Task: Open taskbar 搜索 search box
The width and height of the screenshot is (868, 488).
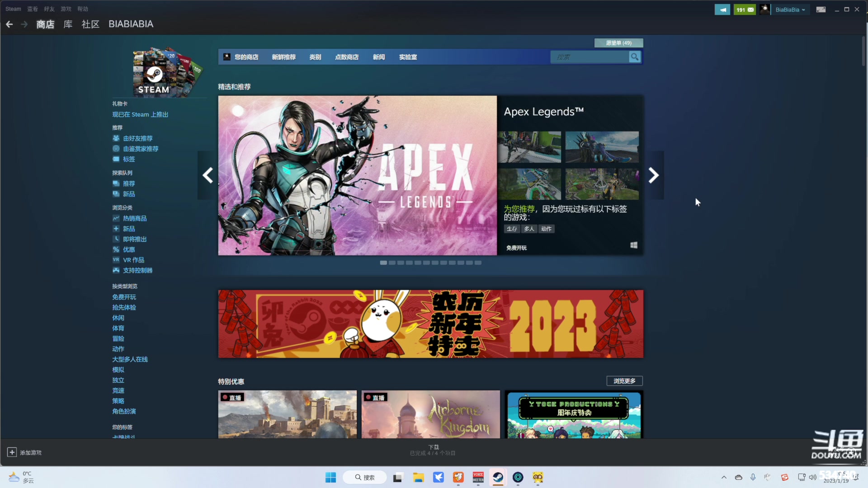Action: (x=364, y=478)
